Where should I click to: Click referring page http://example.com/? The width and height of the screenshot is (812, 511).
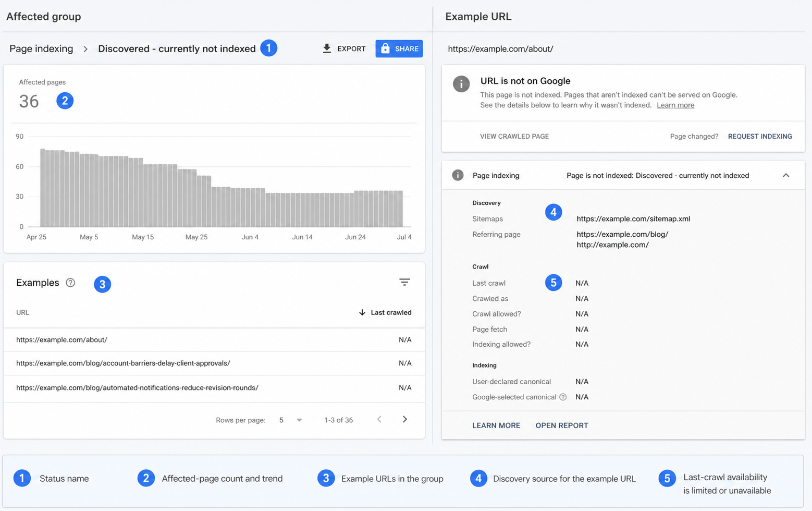pos(612,245)
